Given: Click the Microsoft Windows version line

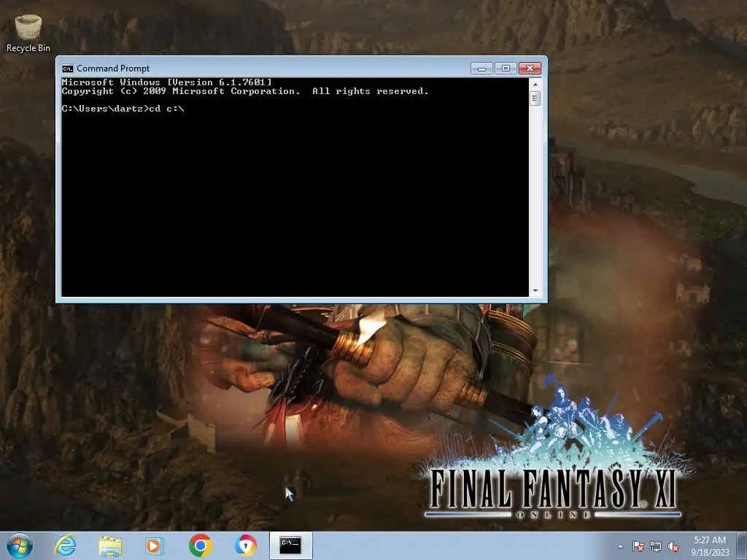Looking at the screenshot, I should pos(167,82).
